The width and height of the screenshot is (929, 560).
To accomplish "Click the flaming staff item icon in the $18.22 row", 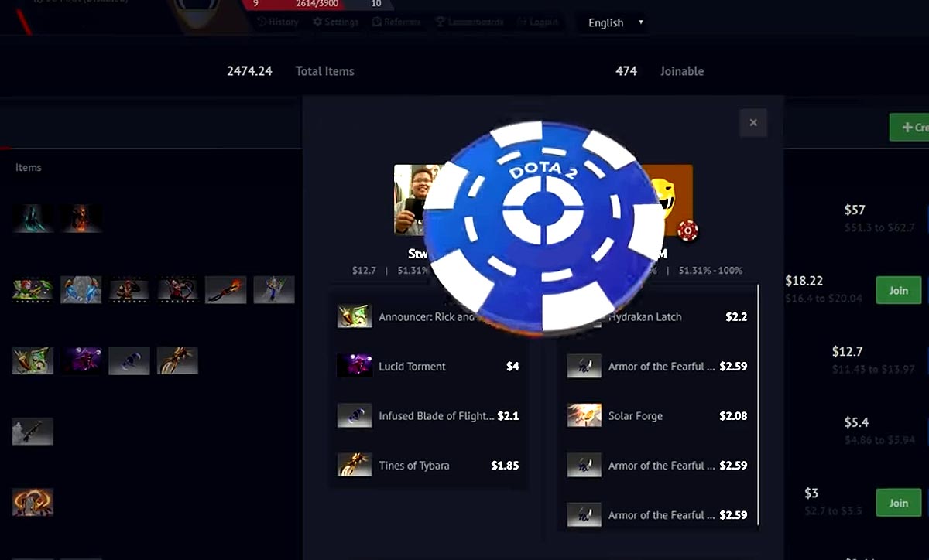I will point(225,290).
